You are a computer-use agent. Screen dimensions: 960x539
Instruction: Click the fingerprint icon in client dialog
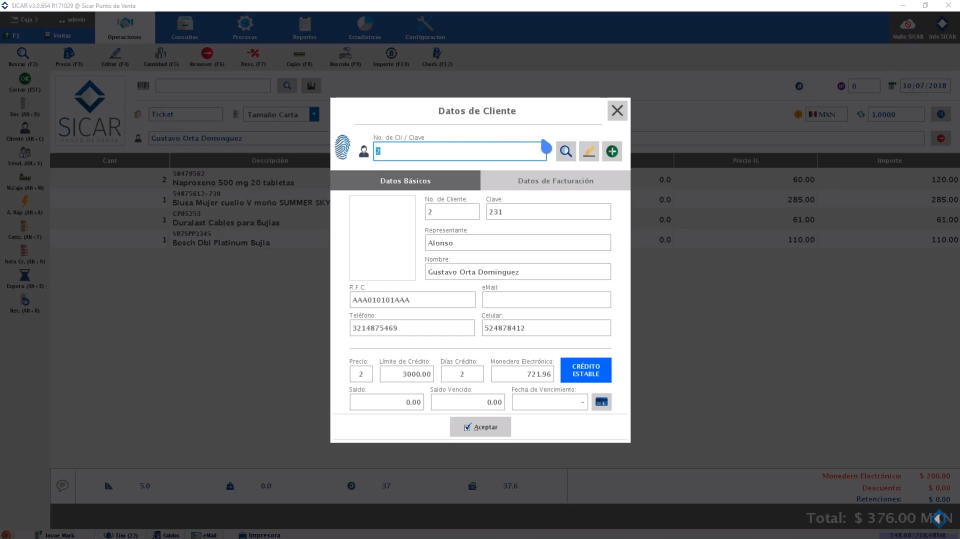tap(343, 147)
